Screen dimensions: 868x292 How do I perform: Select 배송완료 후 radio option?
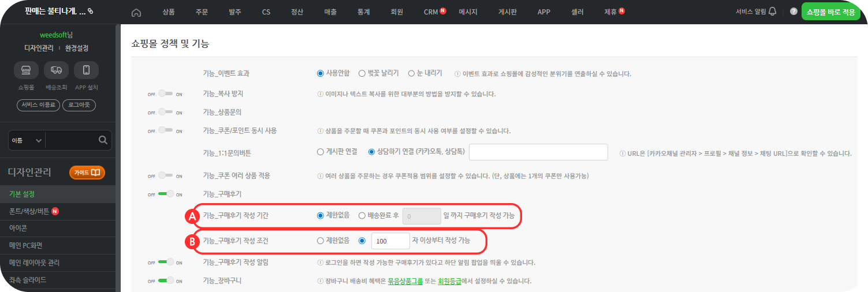(x=362, y=216)
